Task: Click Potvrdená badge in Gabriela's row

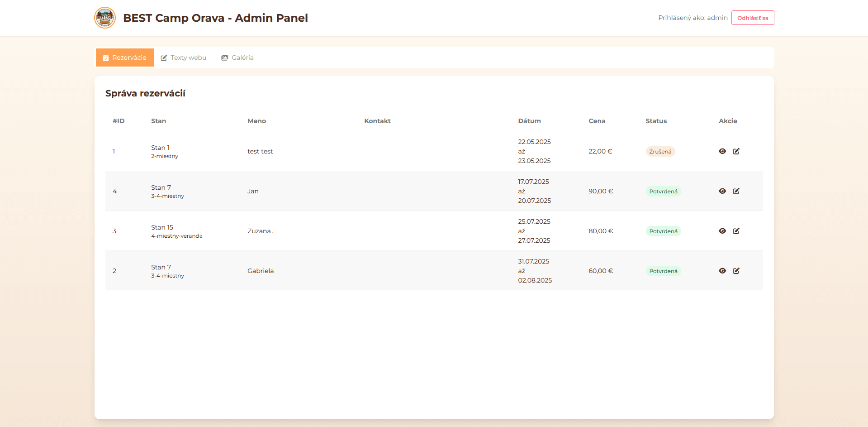Action: 663,271
